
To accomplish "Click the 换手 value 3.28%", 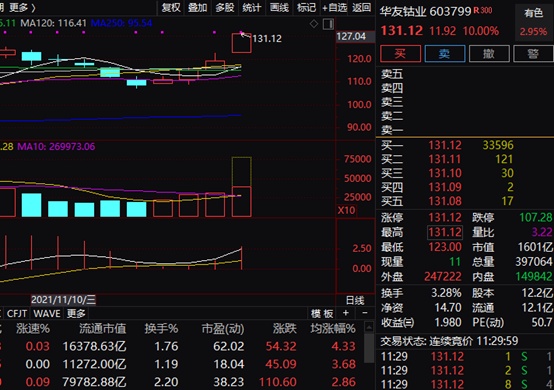I will (446, 293).
